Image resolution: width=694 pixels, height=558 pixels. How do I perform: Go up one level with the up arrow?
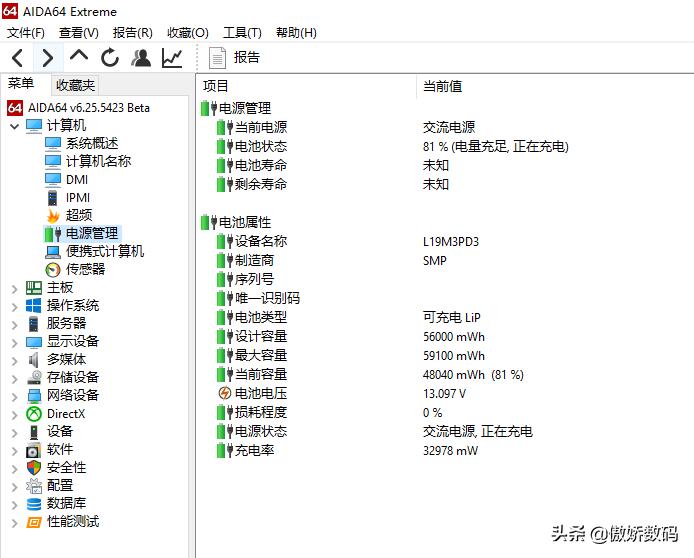coord(79,57)
